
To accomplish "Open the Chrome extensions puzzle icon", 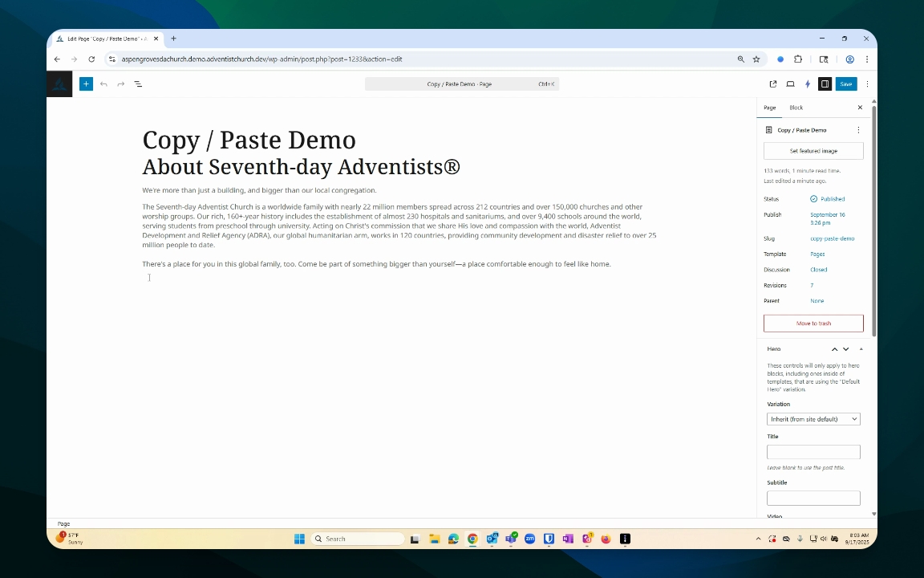I will (x=798, y=59).
